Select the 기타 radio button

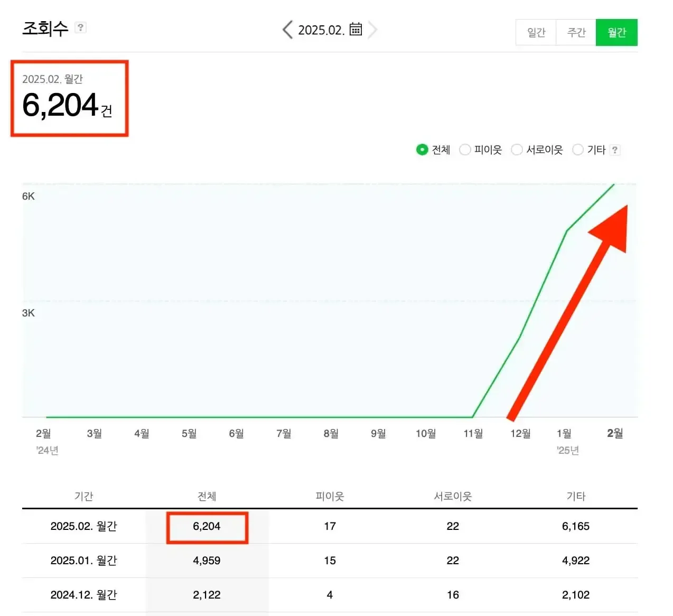pos(578,150)
